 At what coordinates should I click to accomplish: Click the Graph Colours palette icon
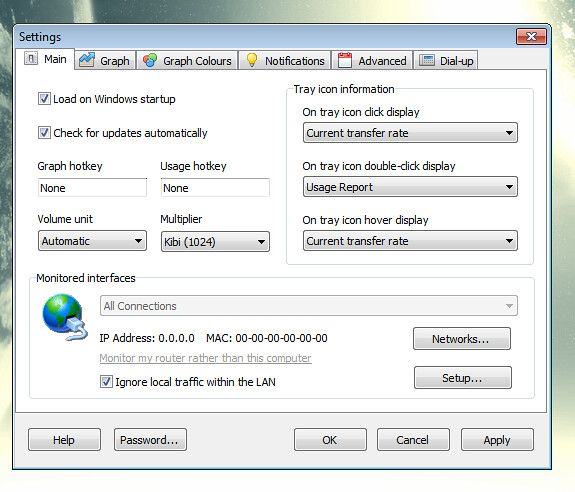click(150, 60)
